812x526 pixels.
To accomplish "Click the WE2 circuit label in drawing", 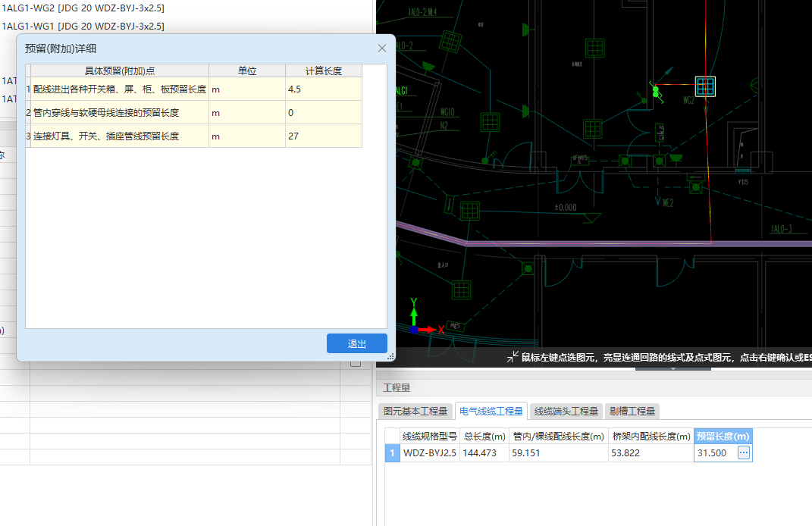I will click(668, 203).
